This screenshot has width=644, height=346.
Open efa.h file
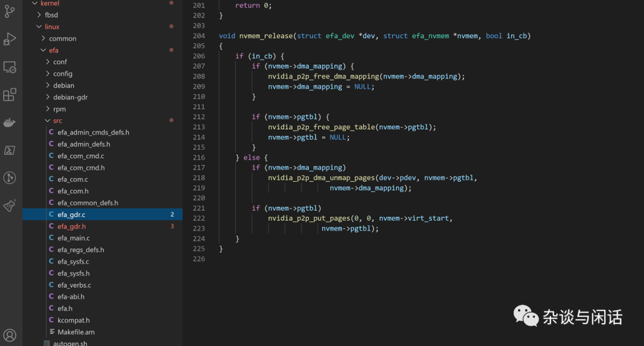coord(65,308)
